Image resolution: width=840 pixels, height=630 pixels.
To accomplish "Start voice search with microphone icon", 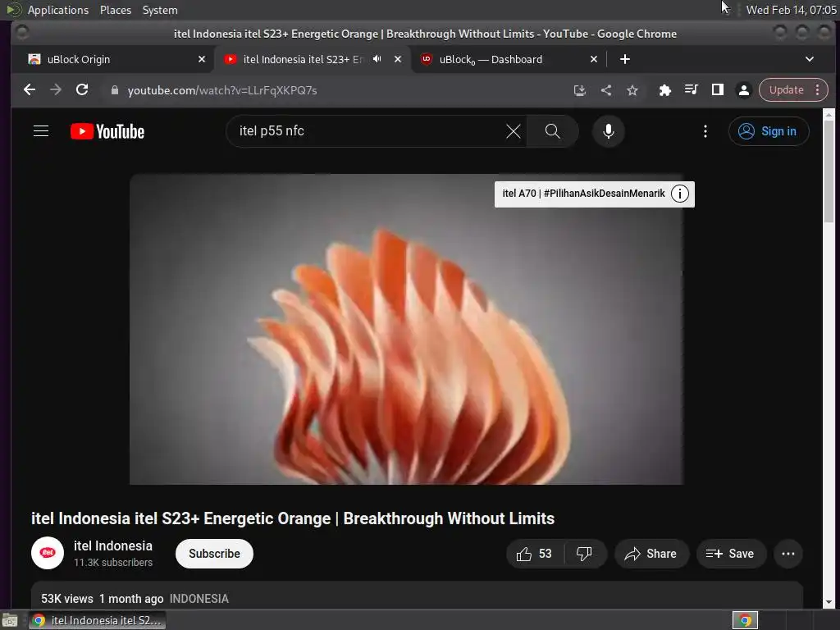I will 608,131.
